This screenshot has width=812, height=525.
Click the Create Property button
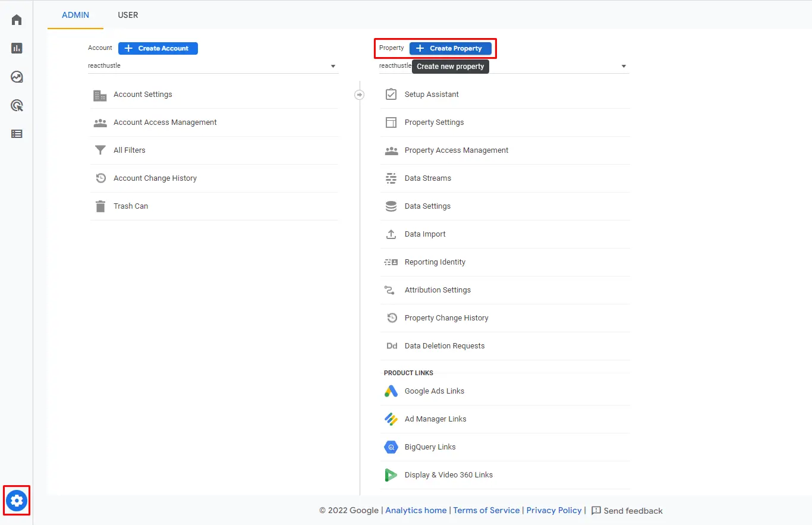tap(451, 48)
